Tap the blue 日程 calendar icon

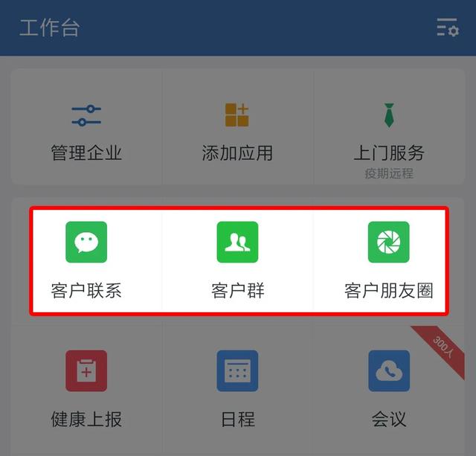pos(237,370)
